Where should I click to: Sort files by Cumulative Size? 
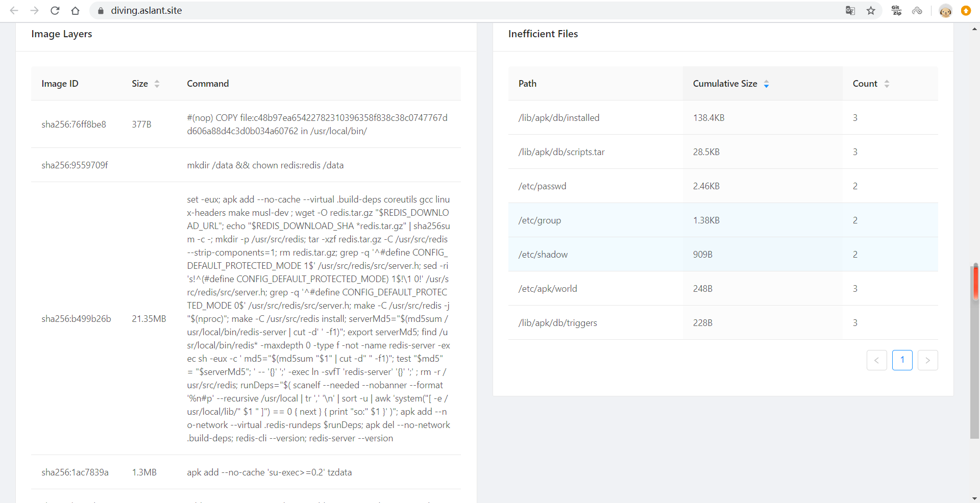pos(766,84)
